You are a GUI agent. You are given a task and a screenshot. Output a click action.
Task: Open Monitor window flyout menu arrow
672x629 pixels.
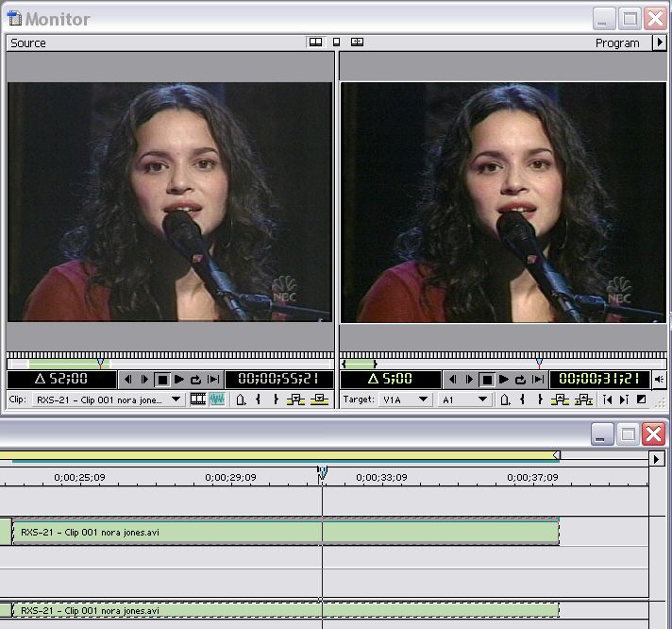660,42
